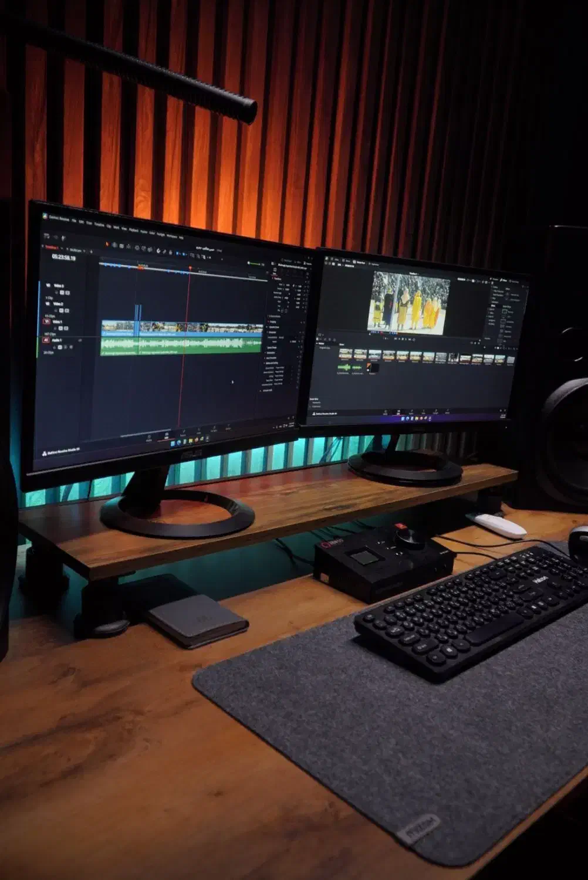Click the orange marker on the timeline ruler
This screenshot has width=588, height=880.
coord(141,268)
